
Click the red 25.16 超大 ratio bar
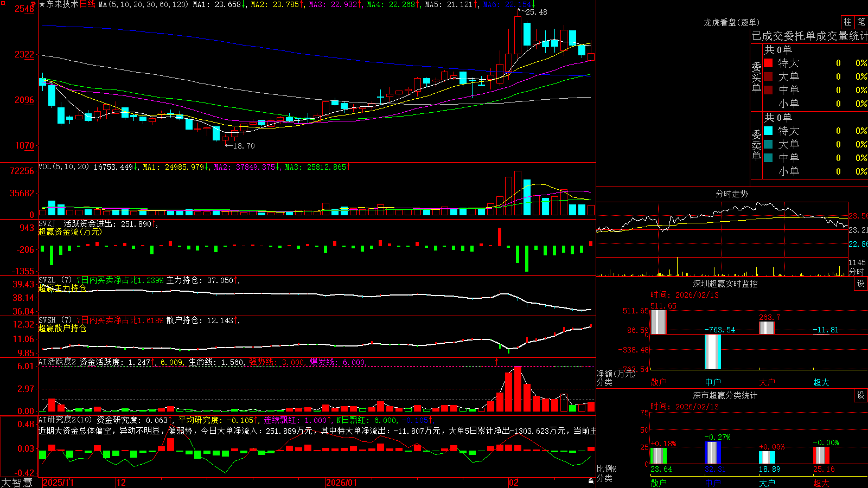coord(821,455)
